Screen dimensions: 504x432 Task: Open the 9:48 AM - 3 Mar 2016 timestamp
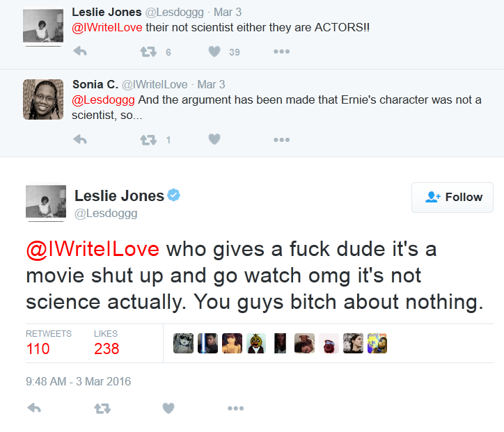(78, 381)
